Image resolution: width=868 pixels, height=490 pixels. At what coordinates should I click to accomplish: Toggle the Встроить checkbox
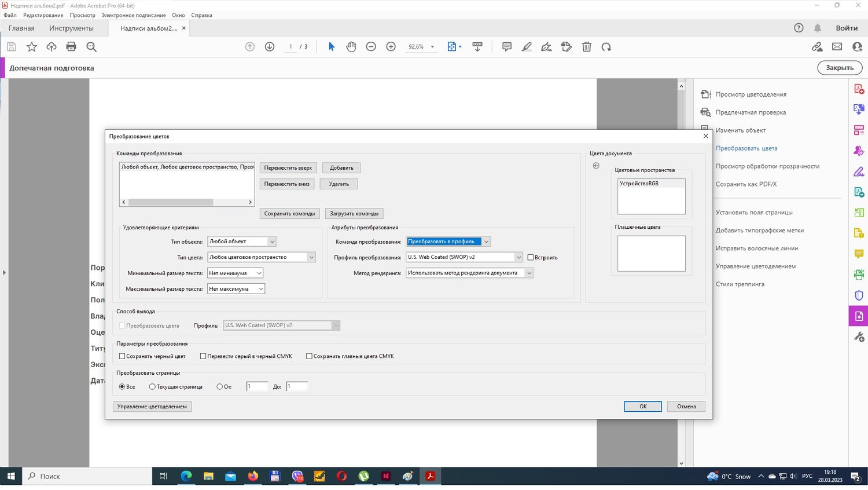[x=531, y=257]
